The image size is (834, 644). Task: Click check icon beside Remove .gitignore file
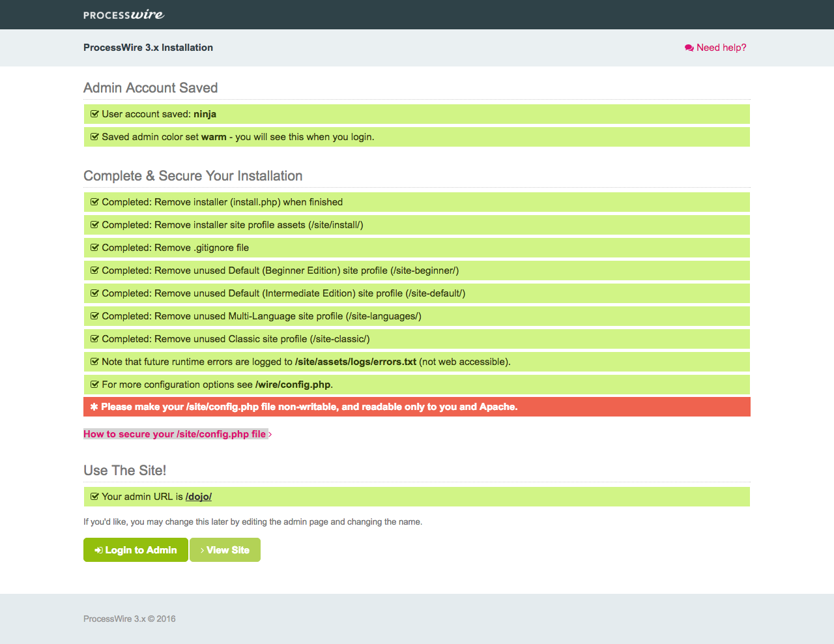point(94,248)
